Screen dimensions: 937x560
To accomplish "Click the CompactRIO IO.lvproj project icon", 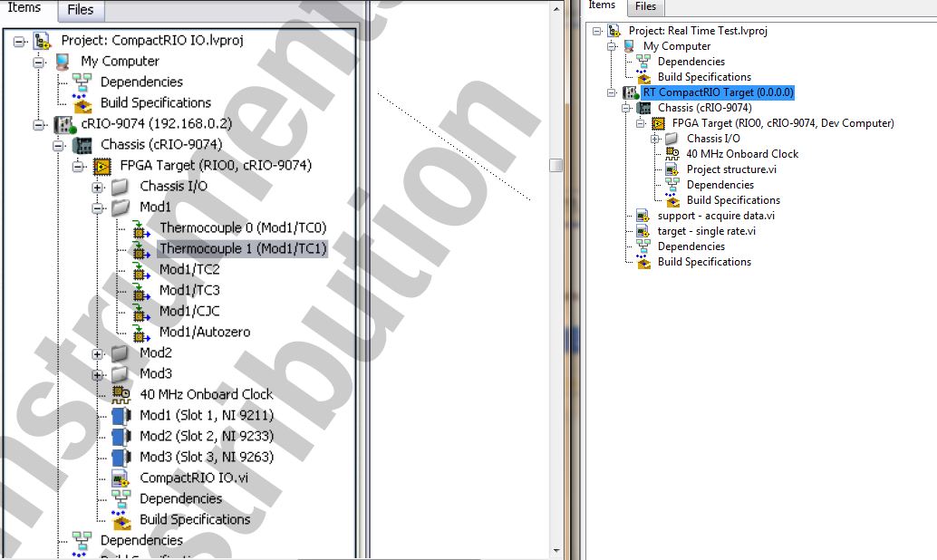I will [x=42, y=41].
